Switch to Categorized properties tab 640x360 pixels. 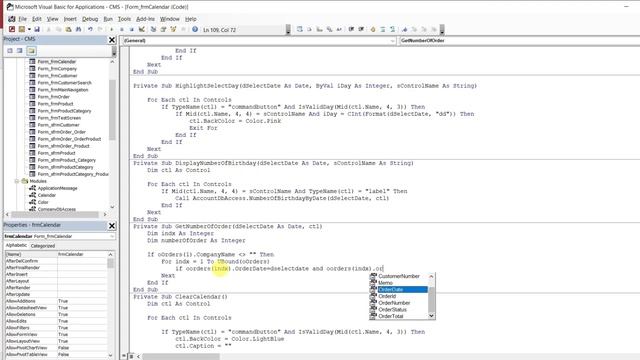click(x=43, y=246)
